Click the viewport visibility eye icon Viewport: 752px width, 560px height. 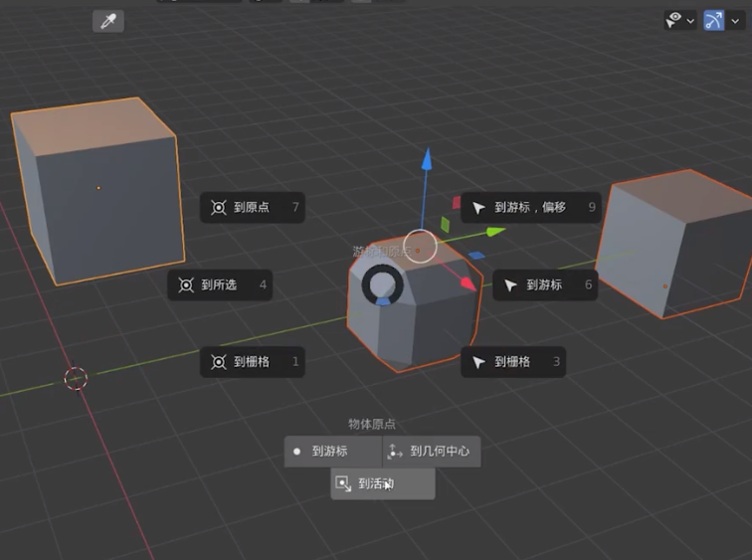tap(673, 20)
